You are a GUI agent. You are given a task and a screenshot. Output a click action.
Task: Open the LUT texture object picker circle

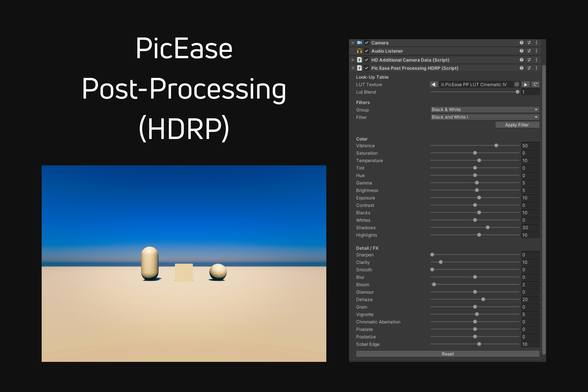517,84
